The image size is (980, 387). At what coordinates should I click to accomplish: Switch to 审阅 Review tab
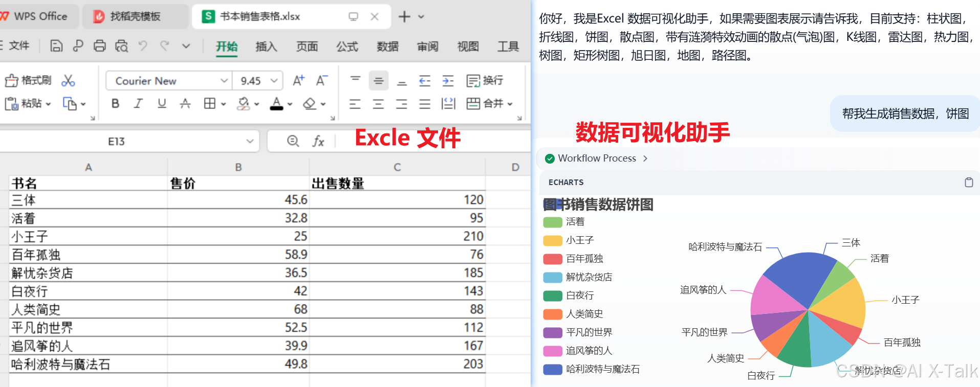427,47
